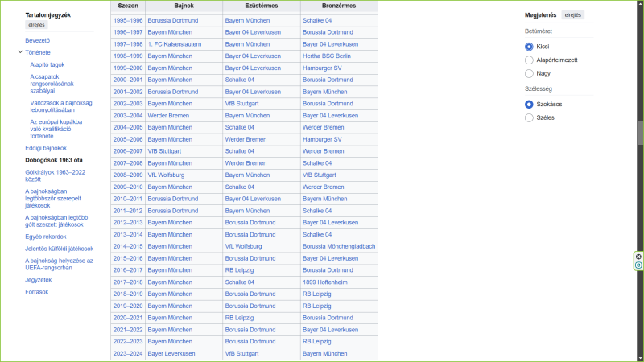
Task: Click the Ezüstérmes column header
Action: (x=262, y=6)
